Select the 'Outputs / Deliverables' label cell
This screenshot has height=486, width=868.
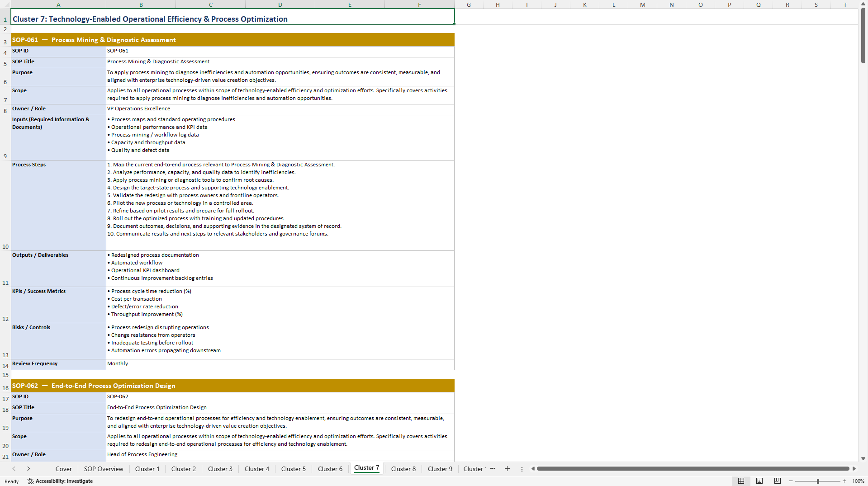58,269
